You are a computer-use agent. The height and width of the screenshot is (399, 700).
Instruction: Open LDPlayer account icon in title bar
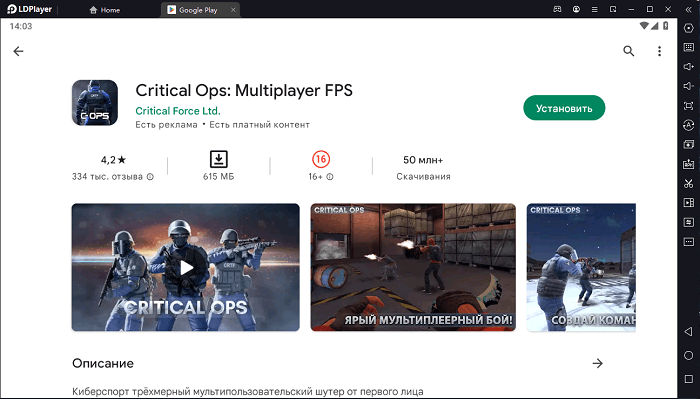(576, 9)
